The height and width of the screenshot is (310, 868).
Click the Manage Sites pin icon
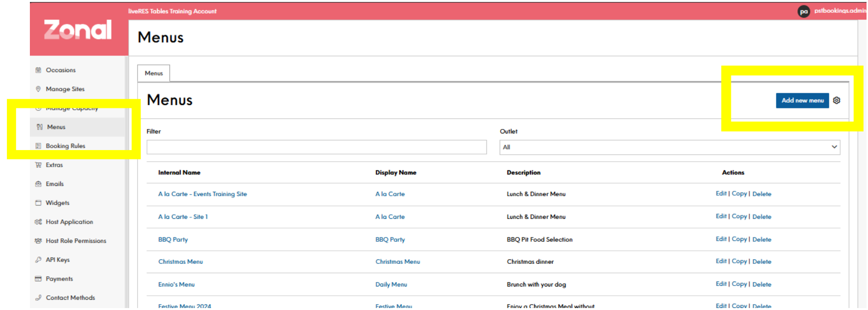(38, 89)
